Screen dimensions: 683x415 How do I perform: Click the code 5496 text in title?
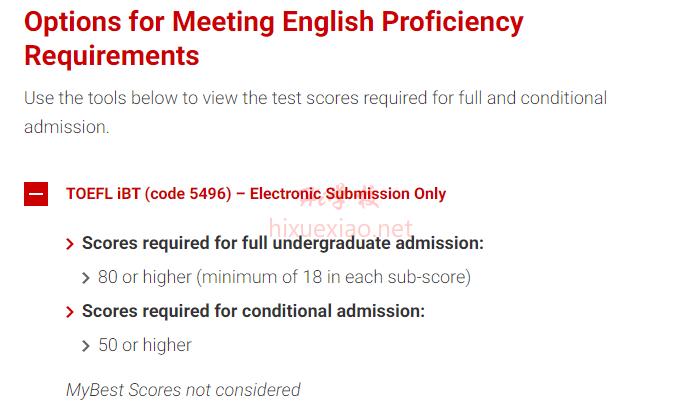[188, 193]
